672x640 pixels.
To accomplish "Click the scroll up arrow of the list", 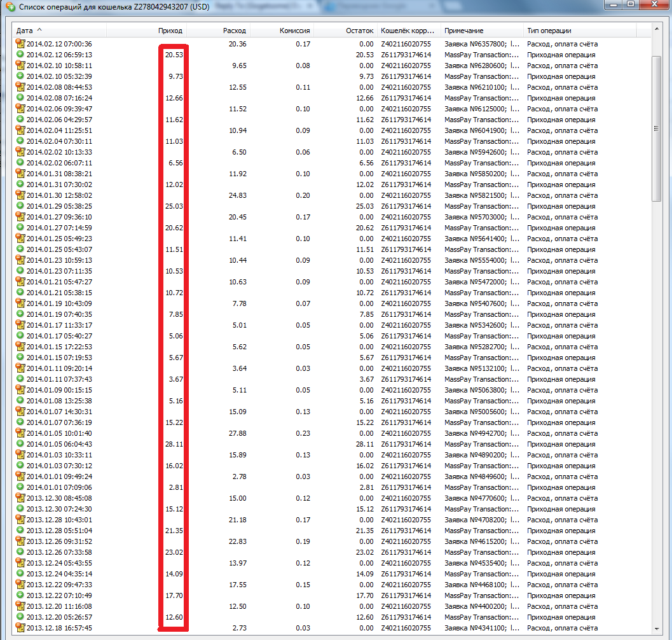I will [656, 29].
